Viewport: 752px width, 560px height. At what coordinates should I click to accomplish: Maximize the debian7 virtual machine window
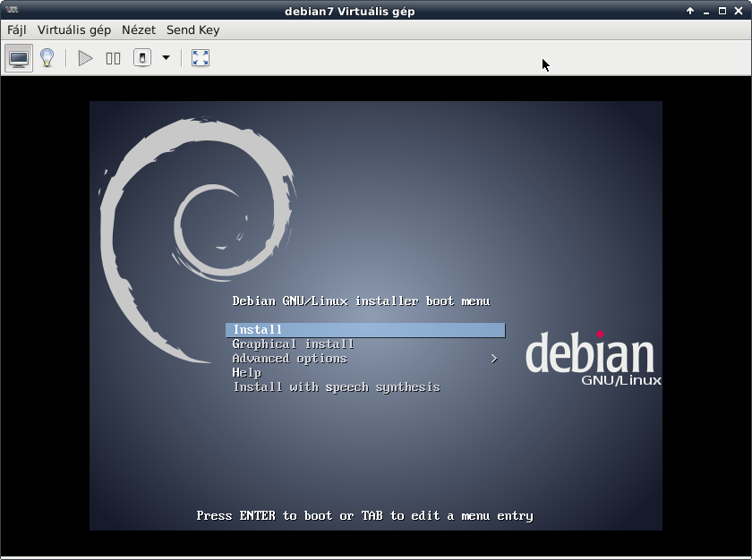(722, 11)
